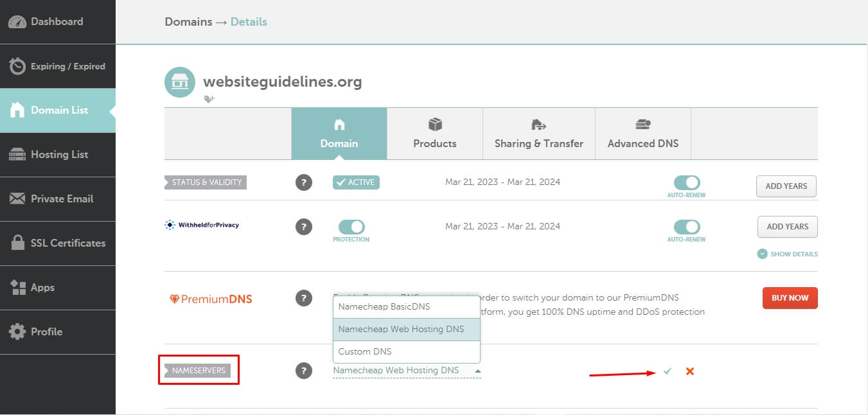Click the tag icon under the domain name
The height and width of the screenshot is (415, 868).
tap(209, 99)
